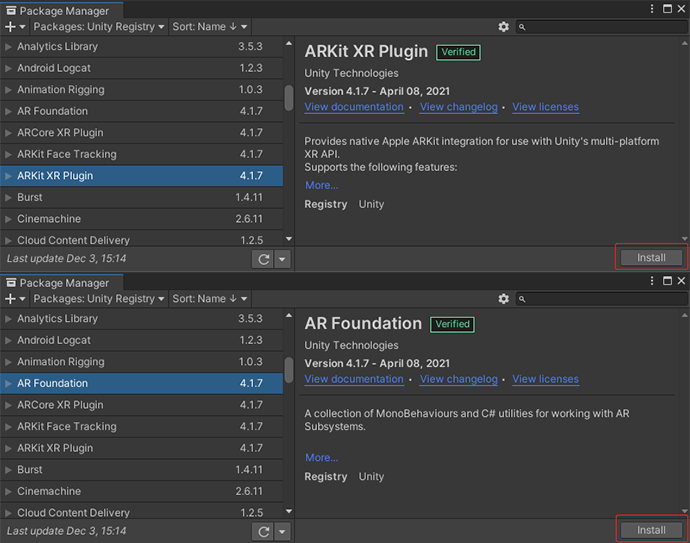Screen dimensions: 690x543
Task: Select Cloud Content Delivery in the bottom package list
Action: click(141, 511)
